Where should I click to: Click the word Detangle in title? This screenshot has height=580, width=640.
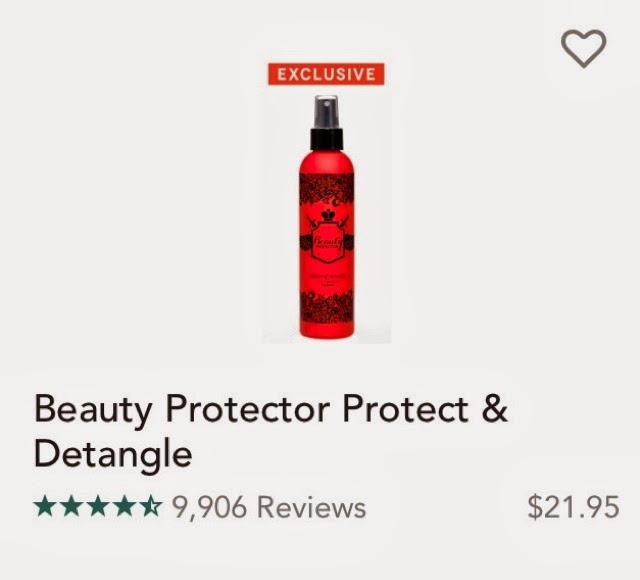[x=113, y=456]
